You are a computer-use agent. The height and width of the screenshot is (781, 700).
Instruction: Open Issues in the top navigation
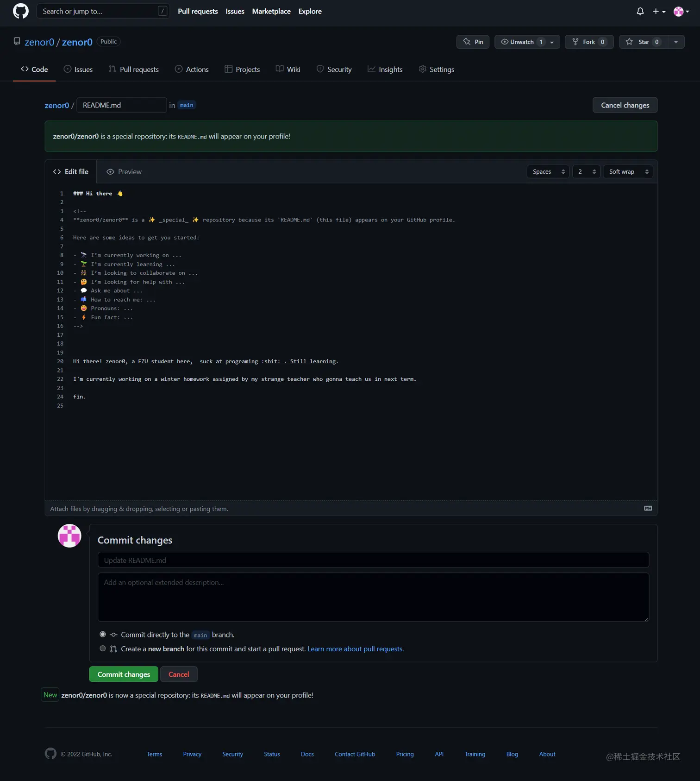pyautogui.click(x=235, y=11)
